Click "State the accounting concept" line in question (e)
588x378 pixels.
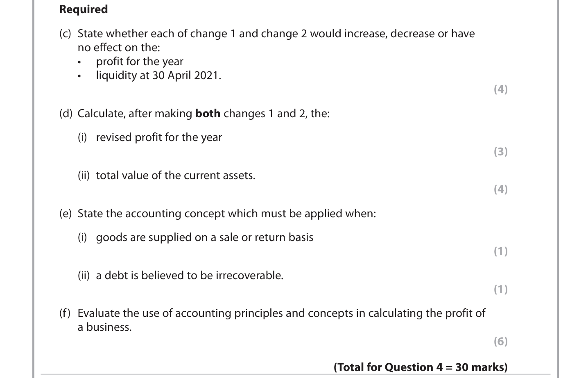pos(226,214)
